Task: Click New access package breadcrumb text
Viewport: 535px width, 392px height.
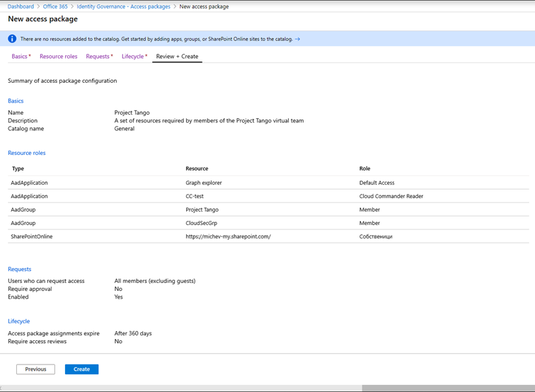Action: pyautogui.click(x=204, y=6)
